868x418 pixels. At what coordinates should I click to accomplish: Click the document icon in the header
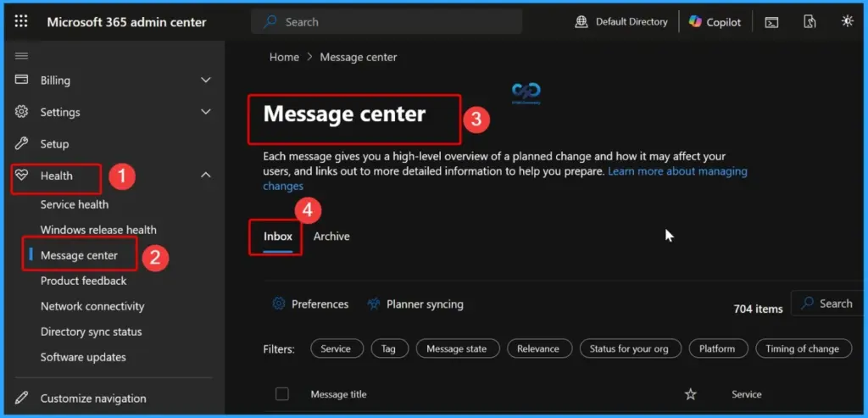click(x=810, y=21)
